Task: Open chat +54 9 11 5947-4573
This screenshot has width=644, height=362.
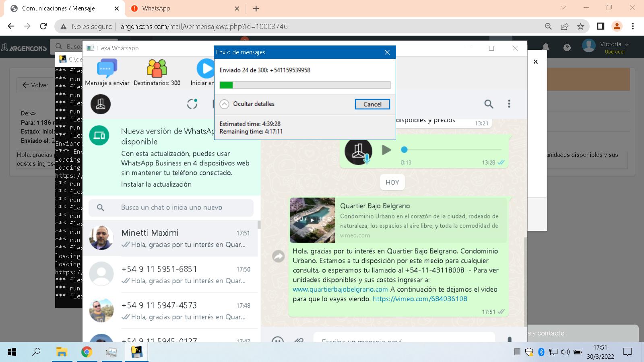Action: click(x=170, y=311)
